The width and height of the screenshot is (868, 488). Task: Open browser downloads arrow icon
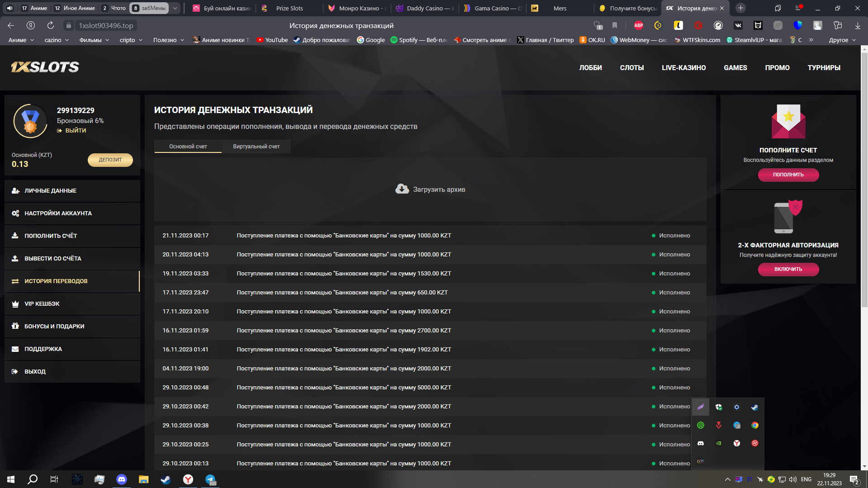(858, 26)
